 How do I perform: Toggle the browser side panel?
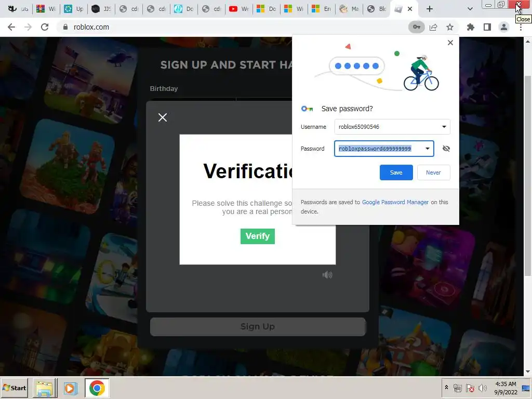487,27
